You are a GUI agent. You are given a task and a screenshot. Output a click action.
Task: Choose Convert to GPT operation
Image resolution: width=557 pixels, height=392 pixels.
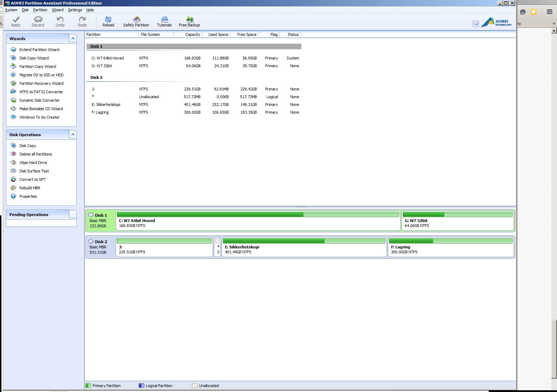(32, 179)
